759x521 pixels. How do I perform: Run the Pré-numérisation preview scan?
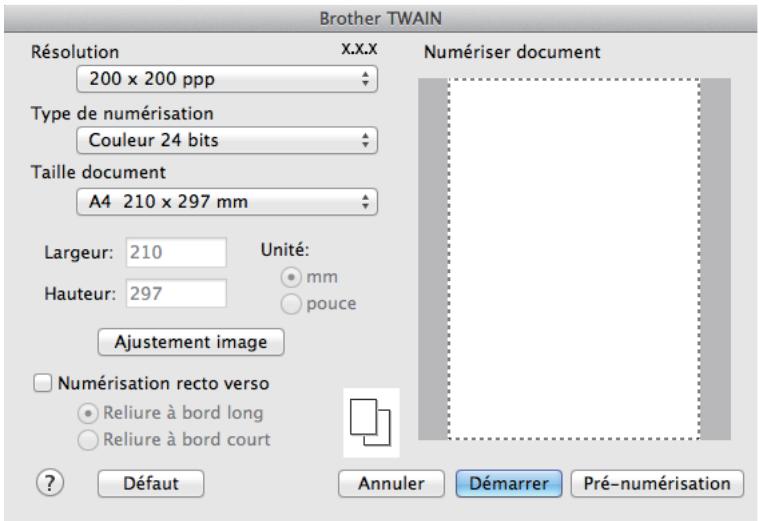(657, 483)
